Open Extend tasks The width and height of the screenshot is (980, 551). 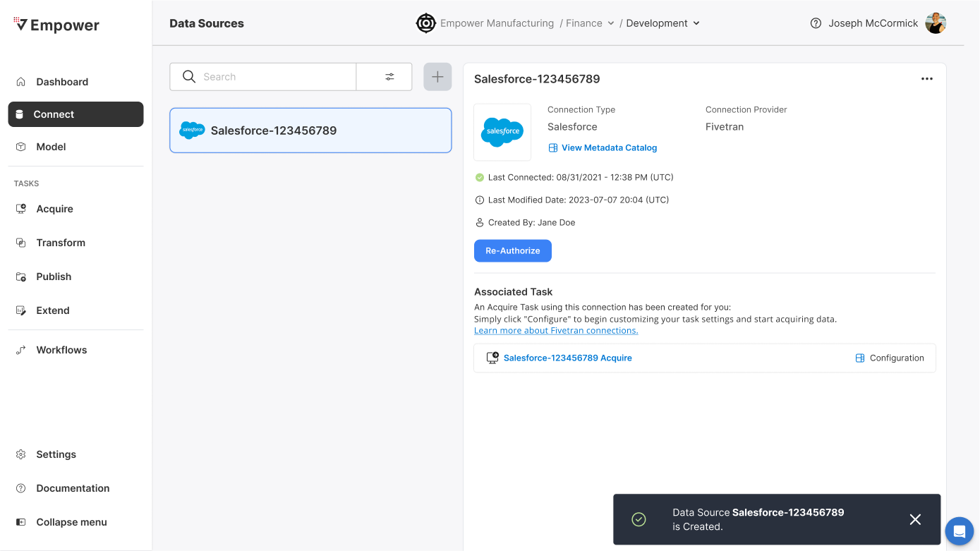53,310
